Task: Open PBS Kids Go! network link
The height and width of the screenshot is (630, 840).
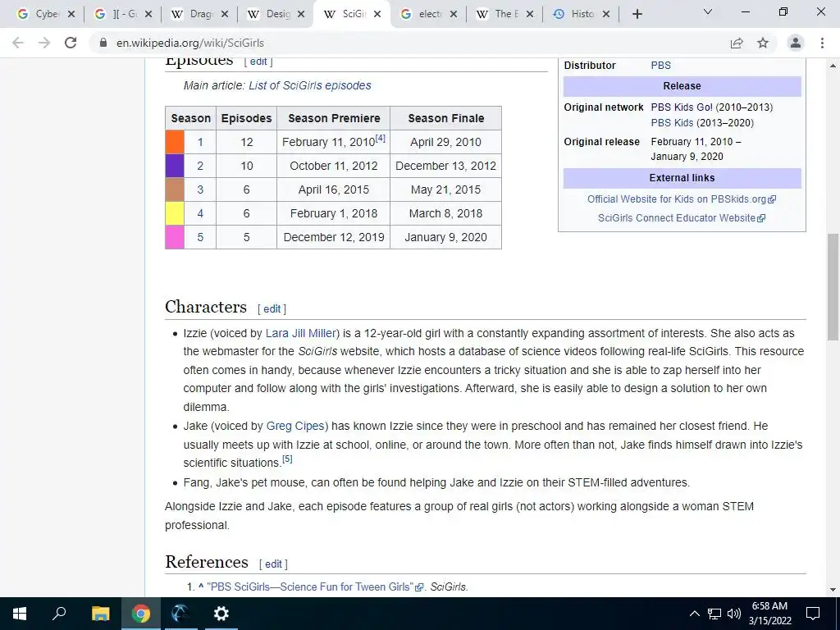Action: (682, 107)
